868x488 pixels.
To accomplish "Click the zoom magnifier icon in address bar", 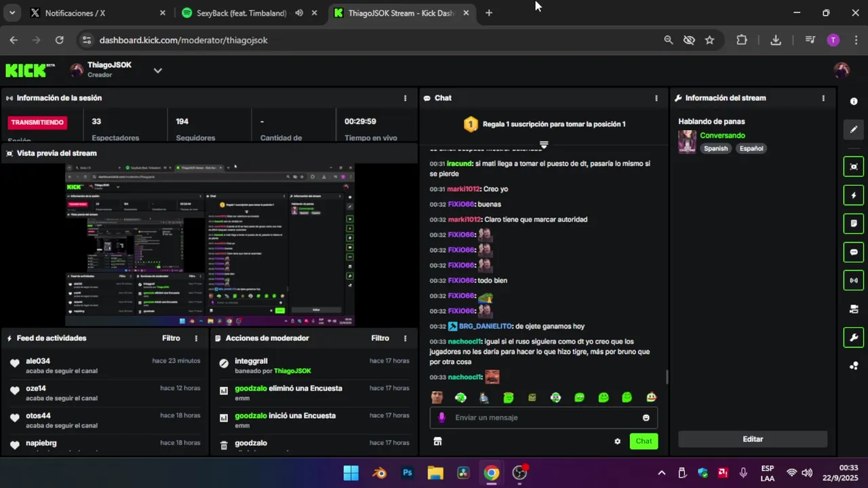I will (x=669, y=40).
